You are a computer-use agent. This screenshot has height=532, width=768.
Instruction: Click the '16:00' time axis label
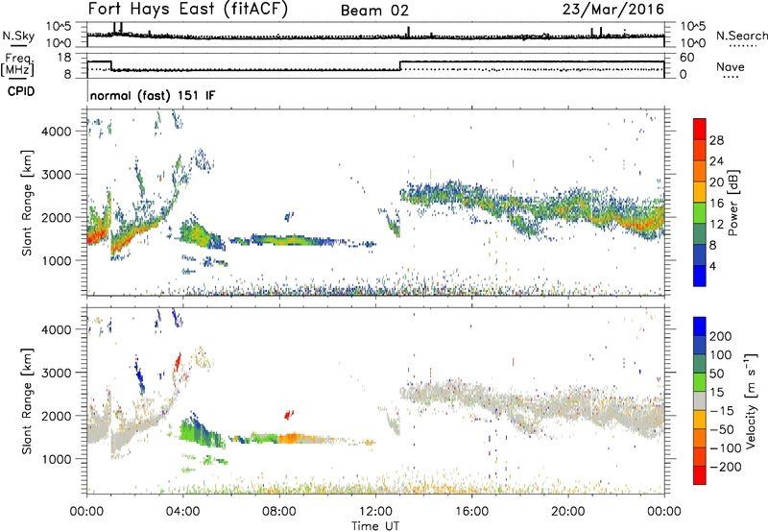471,512
